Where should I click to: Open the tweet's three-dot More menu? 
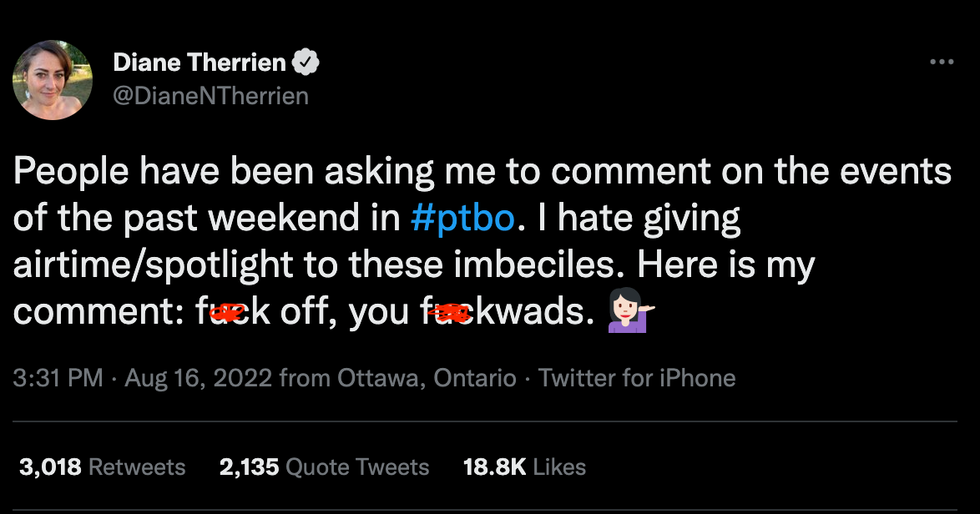click(941, 62)
